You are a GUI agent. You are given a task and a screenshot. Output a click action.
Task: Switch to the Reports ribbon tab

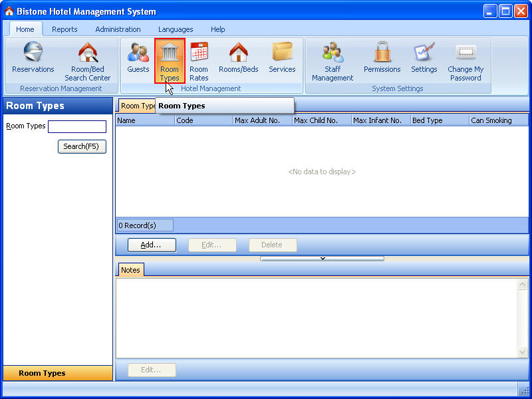coord(65,29)
